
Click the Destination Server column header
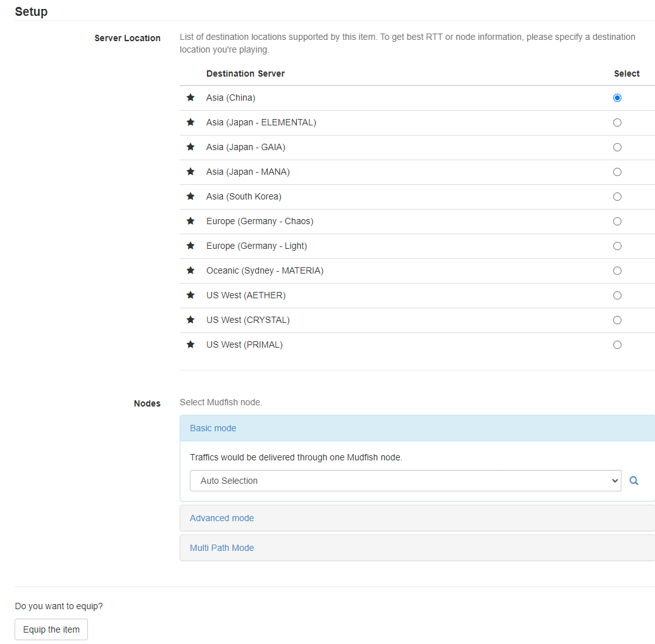(x=246, y=73)
